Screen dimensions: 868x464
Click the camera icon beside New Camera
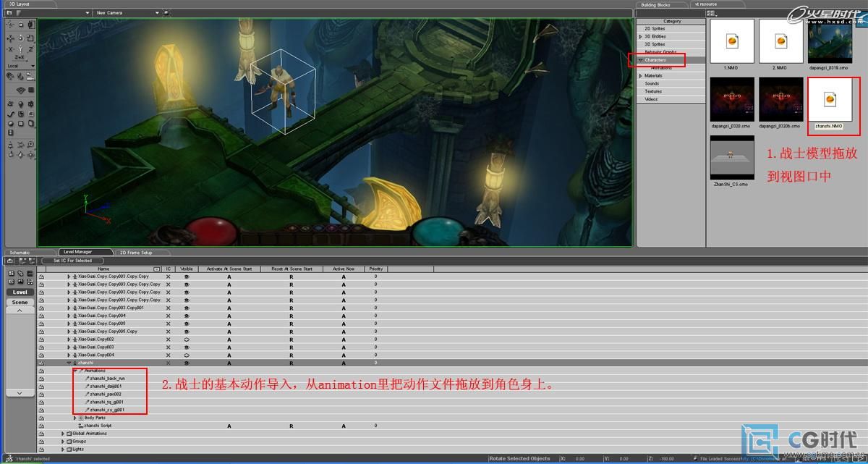pos(166,13)
